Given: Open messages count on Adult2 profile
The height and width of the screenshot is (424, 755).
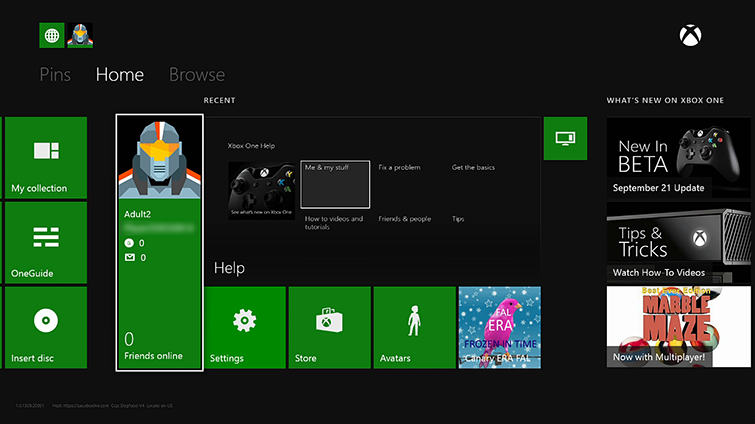Looking at the screenshot, I should point(135,257).
